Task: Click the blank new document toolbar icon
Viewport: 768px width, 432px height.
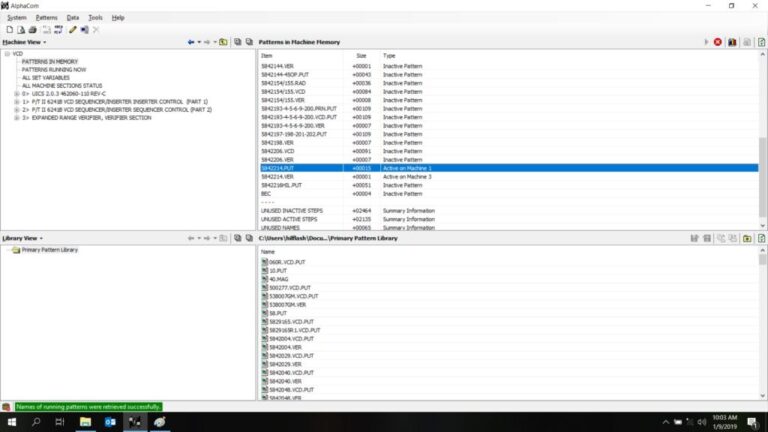Action: [x=9, y=30]
